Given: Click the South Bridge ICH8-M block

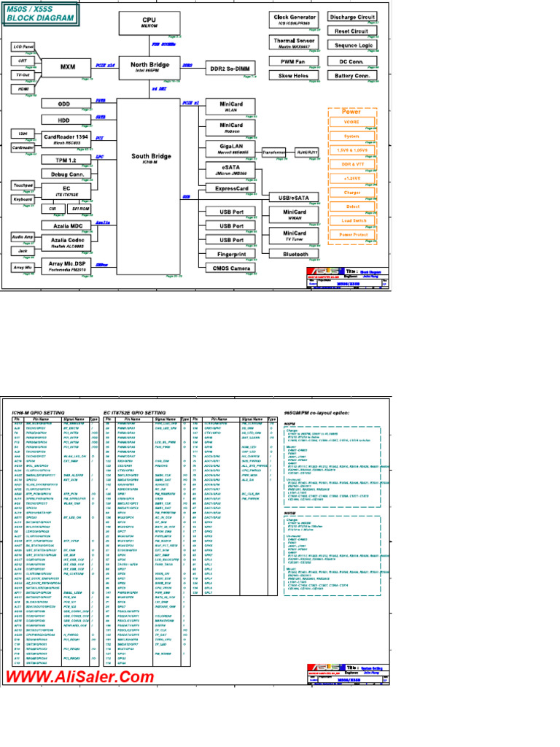Looking at the screenshot, I should tap(149, 187).
